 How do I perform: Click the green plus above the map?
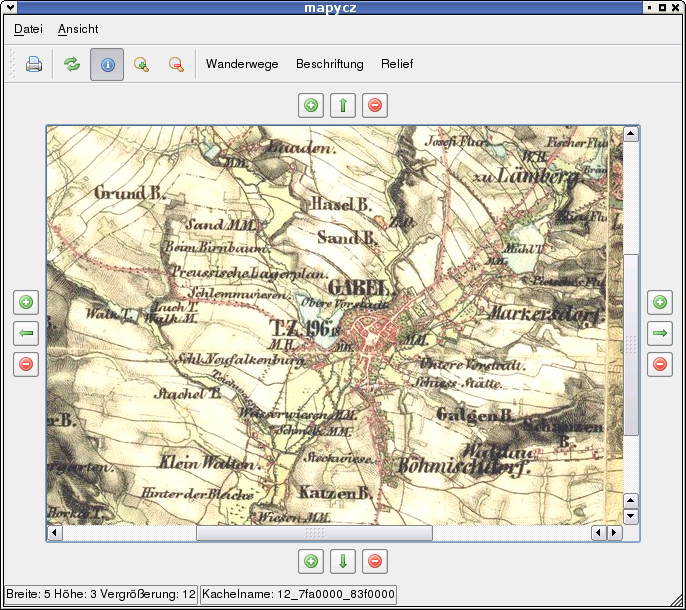pos(311,105)
